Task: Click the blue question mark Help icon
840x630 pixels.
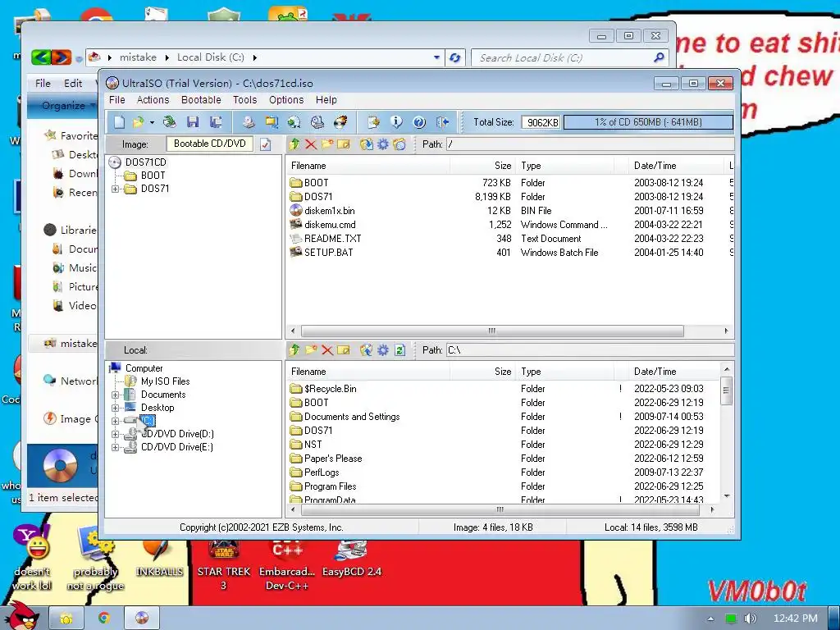Action: point(419,123)
